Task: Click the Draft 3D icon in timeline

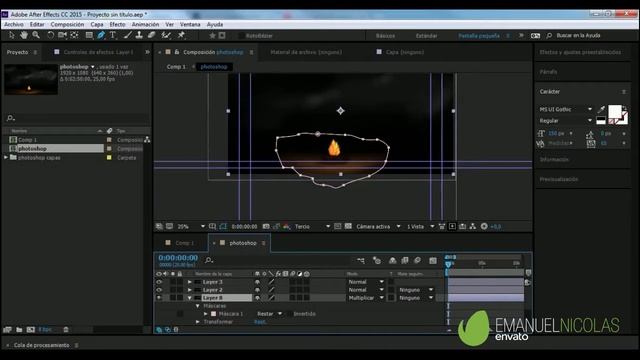Action: point(377,260)
